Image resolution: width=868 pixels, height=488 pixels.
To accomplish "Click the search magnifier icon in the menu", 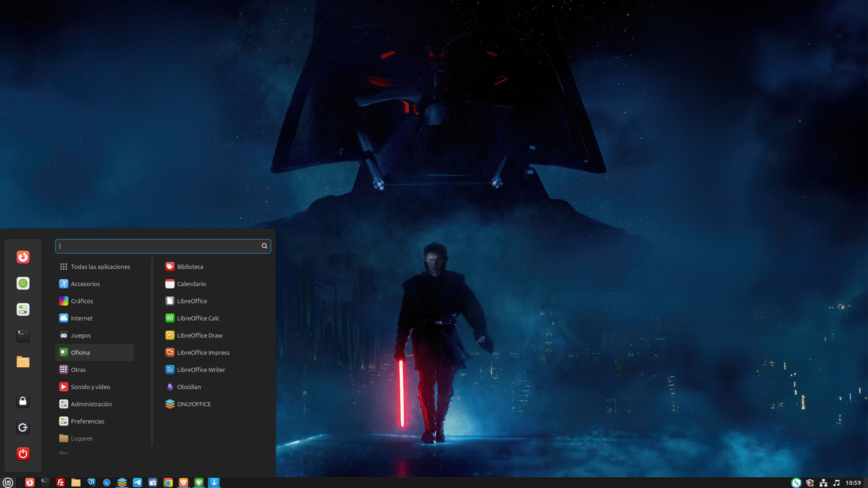I will coord(264,246).
